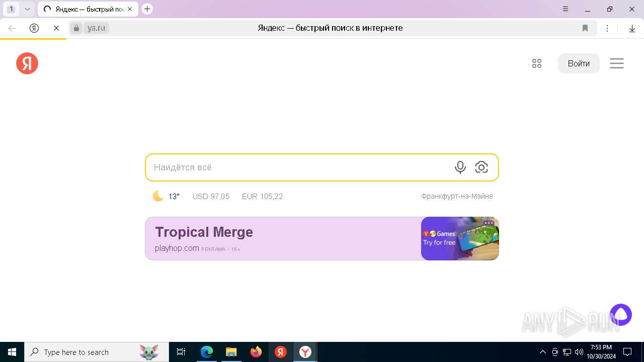Image resolution: width=644 pixels, height=362 pixels.
Task: Open Task View in taskbar
Action: point(181,352)
